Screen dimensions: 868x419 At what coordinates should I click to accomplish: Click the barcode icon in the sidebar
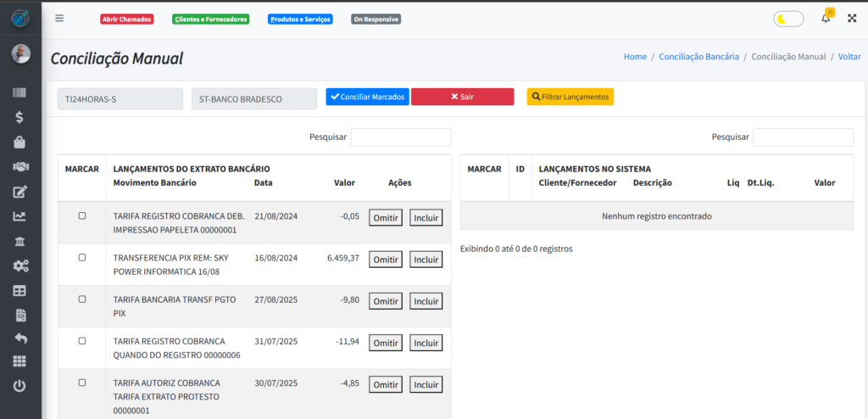pyautogui.click(x=20, y=92)
